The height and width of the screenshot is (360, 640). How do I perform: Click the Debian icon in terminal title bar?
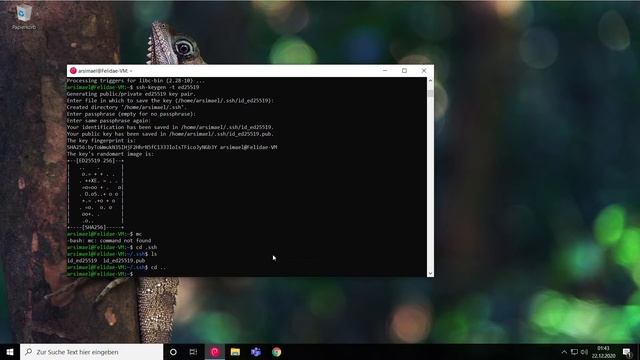pos(73,71)
